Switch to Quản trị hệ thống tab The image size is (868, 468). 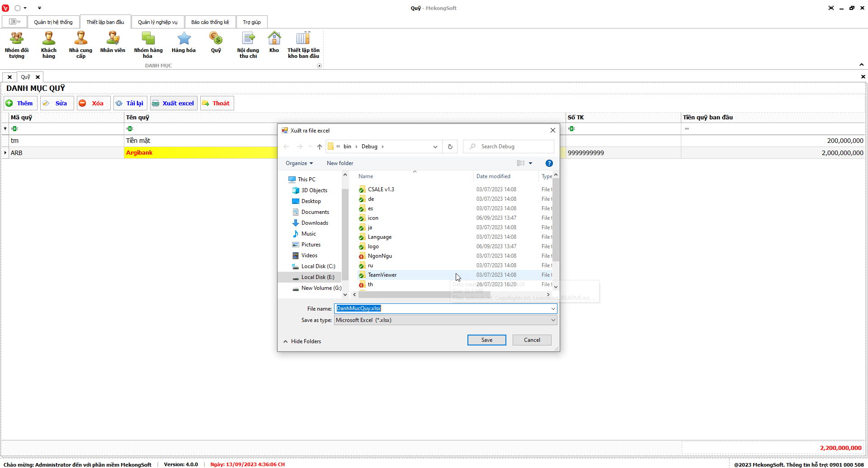(x=53, y=22)
